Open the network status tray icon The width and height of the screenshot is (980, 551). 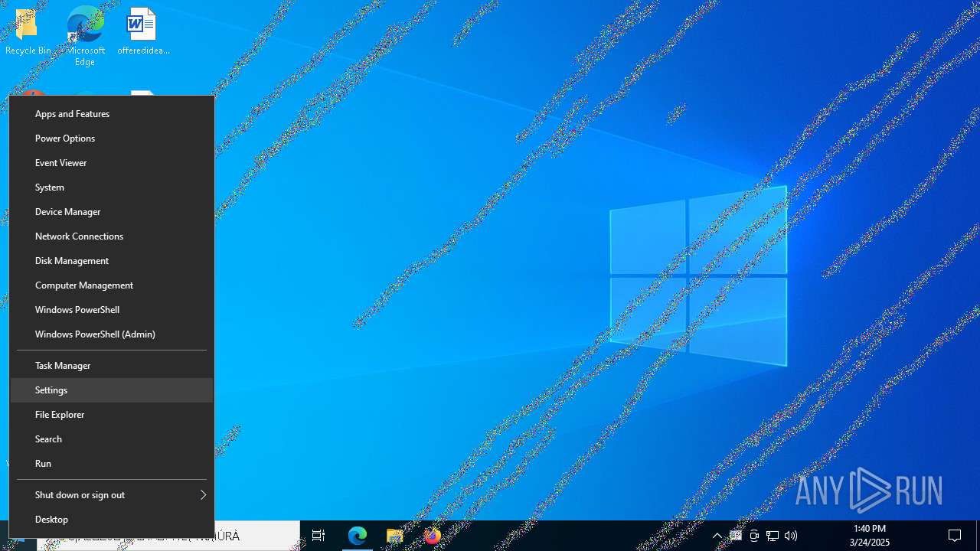coord(773,536)
